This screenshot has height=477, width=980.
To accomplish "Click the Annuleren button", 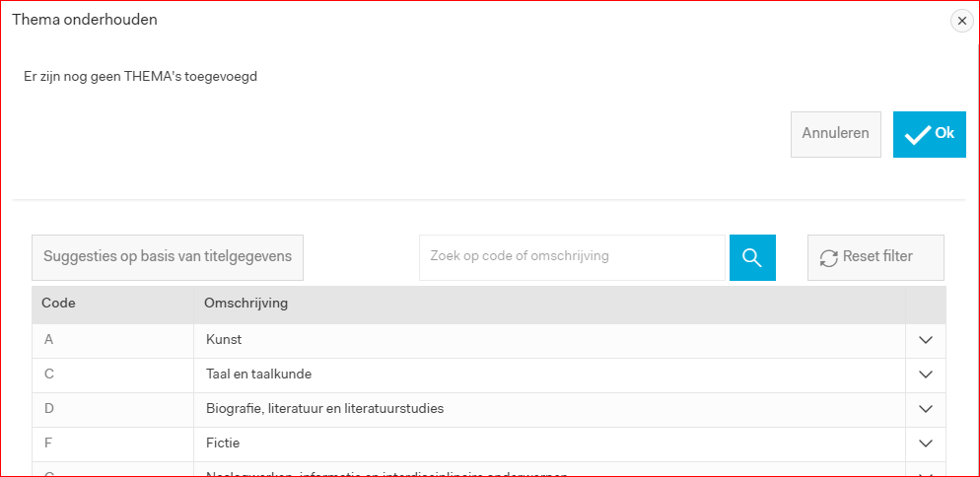I will [x=836, y=134].
